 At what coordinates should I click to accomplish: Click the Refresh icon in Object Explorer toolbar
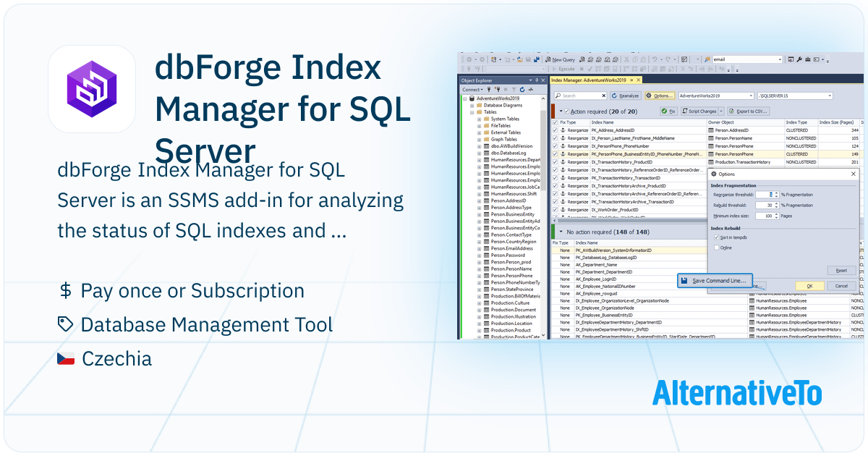(x=522, y=90)
